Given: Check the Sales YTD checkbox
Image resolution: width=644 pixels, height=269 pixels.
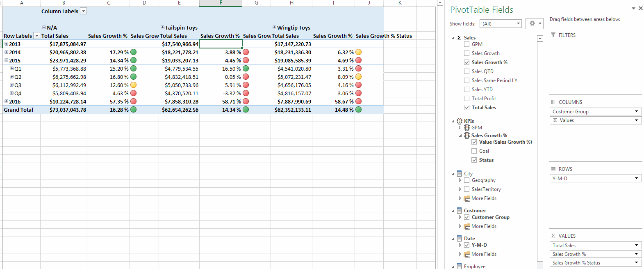Looking at the screenshot, I should pos(467,89).
